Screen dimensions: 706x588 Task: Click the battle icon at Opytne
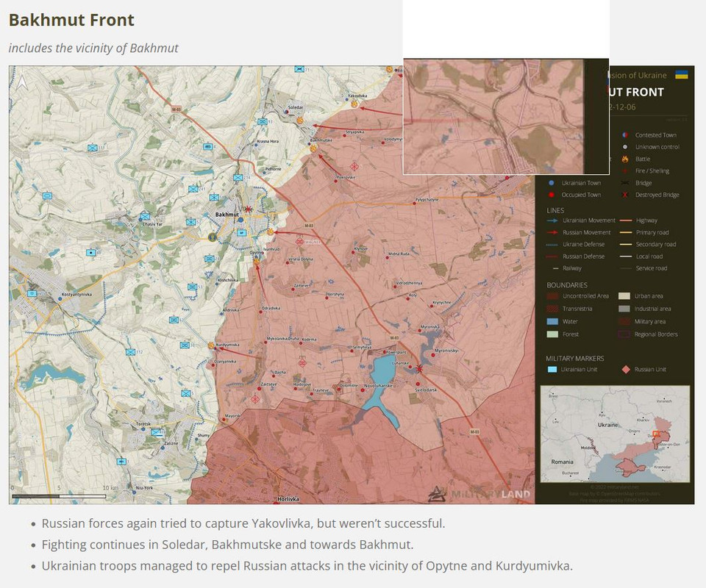257,260
